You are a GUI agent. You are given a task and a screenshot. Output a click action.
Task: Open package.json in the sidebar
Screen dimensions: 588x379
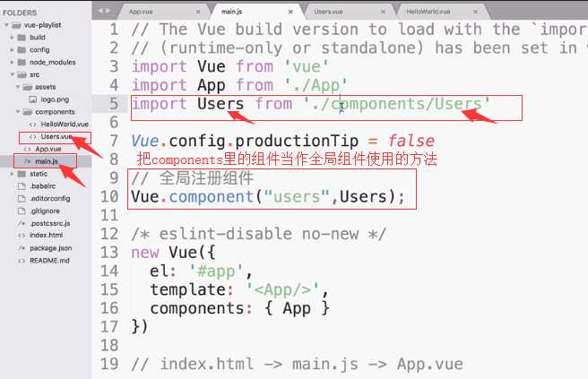(x=48, y=247)
